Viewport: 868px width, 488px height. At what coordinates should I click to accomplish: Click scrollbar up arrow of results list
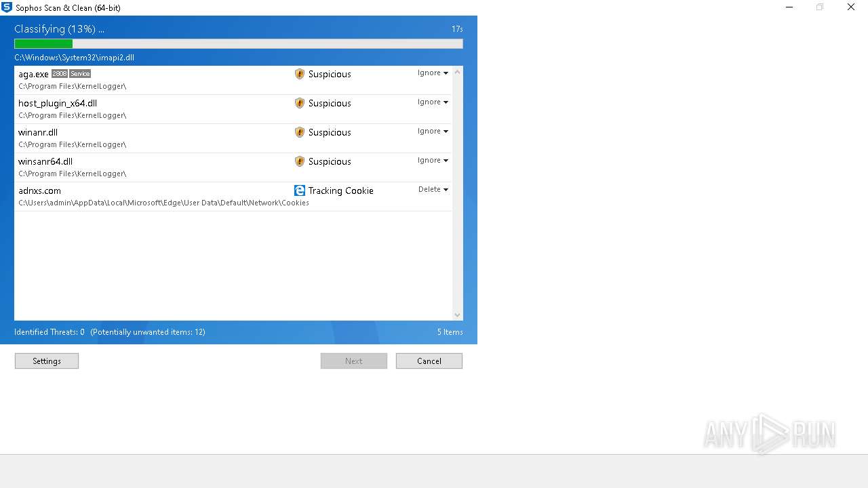pyautogui.click(x=457, y=71)
